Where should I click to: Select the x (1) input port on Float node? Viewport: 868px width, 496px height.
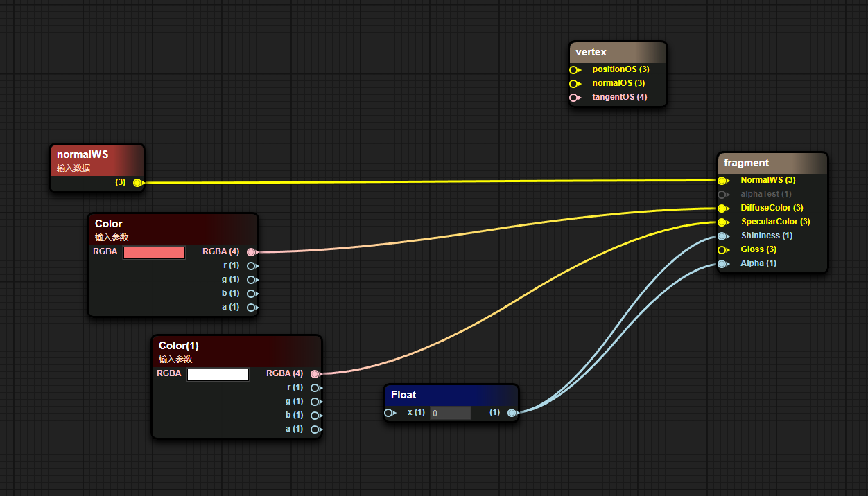pyautogui.click(x=390, y=412)
